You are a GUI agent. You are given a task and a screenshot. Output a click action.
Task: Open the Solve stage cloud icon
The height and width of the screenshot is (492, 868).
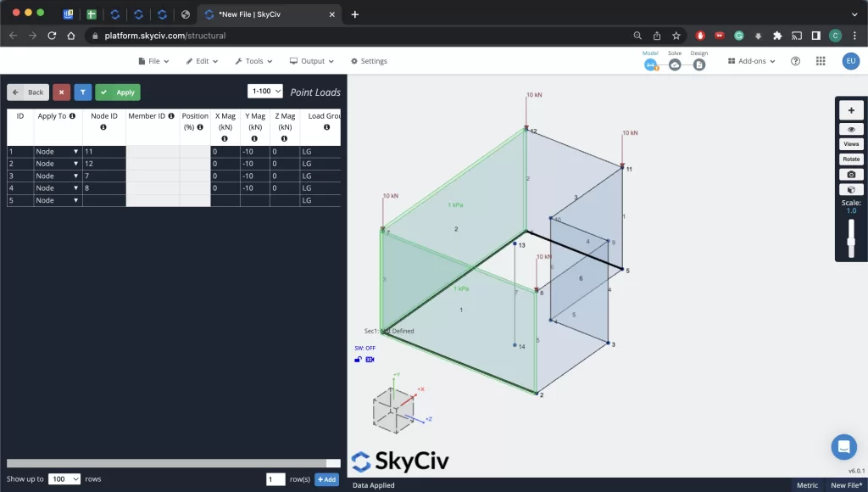675,64
